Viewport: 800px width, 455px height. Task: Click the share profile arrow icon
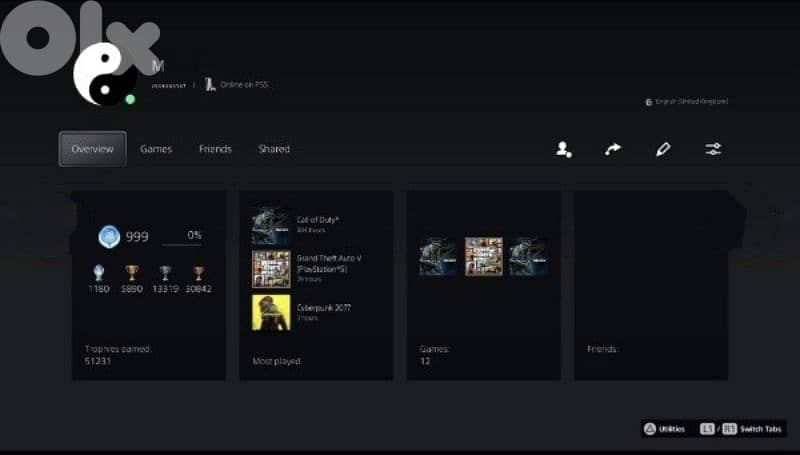click(613, 149)
